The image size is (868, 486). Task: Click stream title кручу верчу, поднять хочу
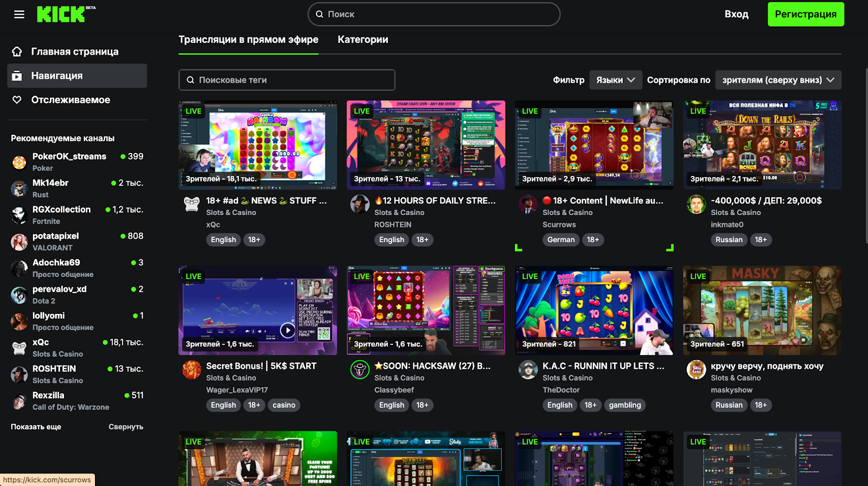tap(767, 366)
